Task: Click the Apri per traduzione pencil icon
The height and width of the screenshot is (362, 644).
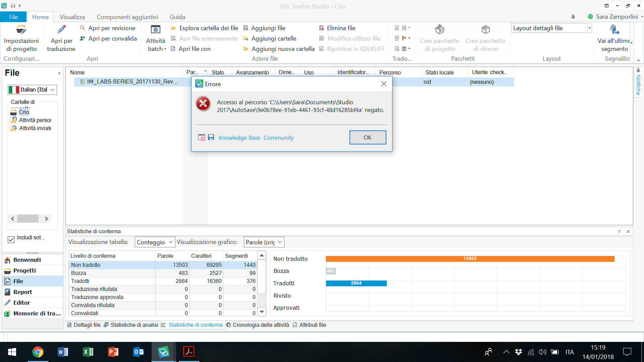Action: (x=61, y=30)
